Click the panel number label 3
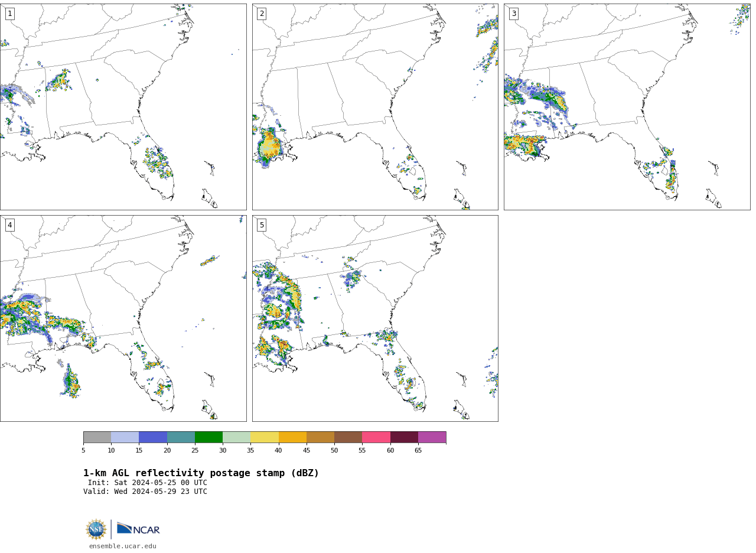 [x=513, y=14]
